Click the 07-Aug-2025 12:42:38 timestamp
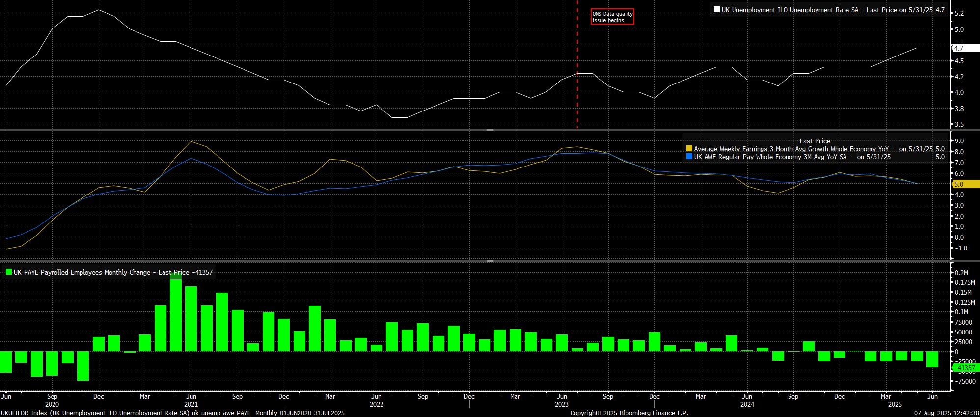This screenshot has width=980, height=417. coord(947,413)
